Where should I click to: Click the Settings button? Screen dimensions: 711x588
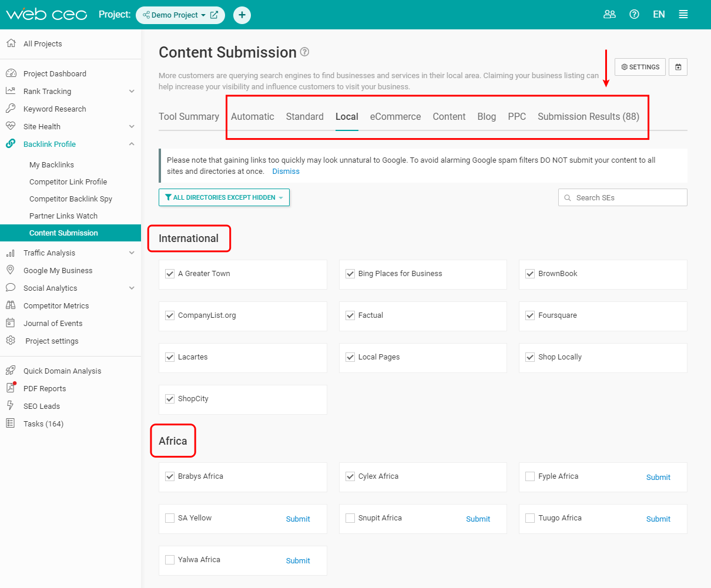(x=640, y=67)
